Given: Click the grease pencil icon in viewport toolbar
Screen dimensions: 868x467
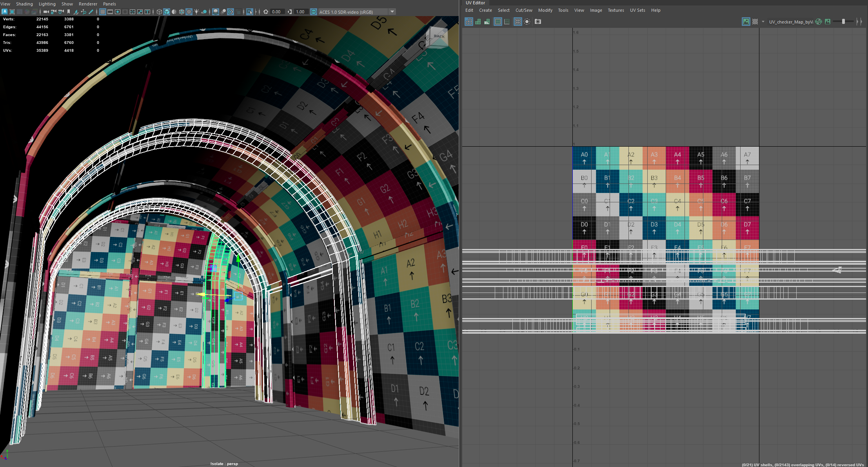Looking at the screenshot, I should pos(91,12).
